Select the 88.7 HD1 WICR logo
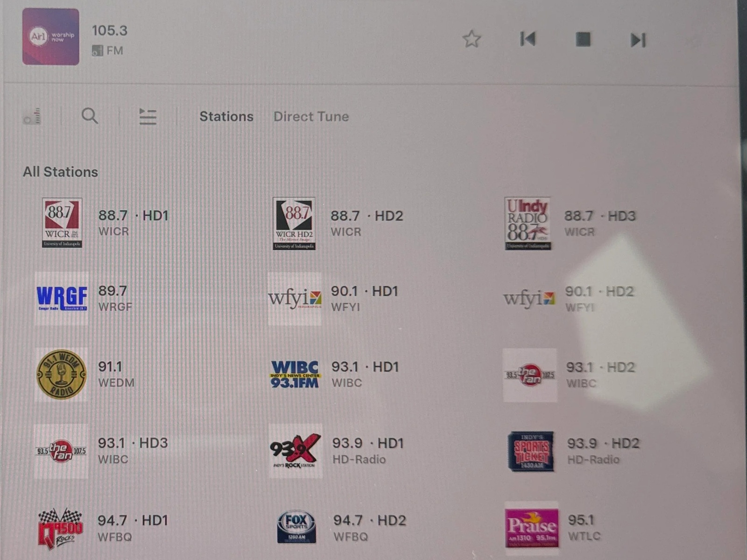The image size is (747, 560). click(62, 223)
